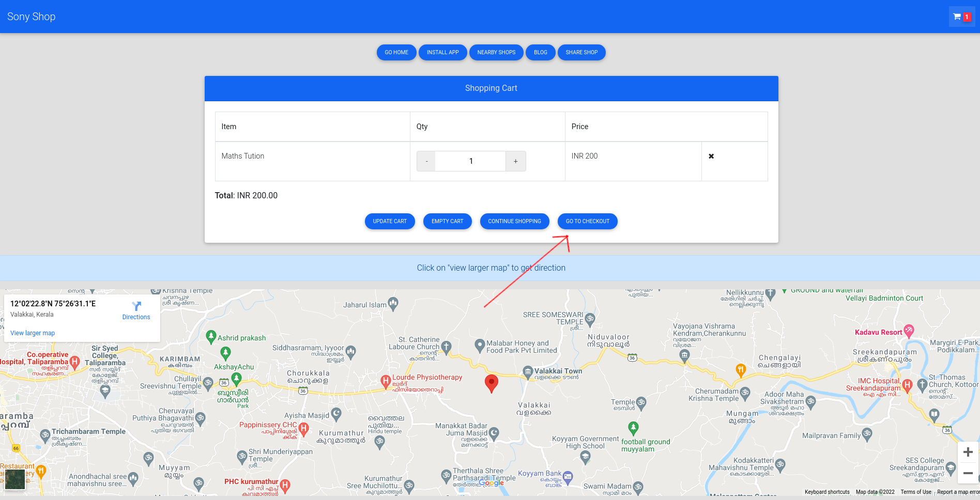Select the Ashrid prakash green park marker

(211, 337)
